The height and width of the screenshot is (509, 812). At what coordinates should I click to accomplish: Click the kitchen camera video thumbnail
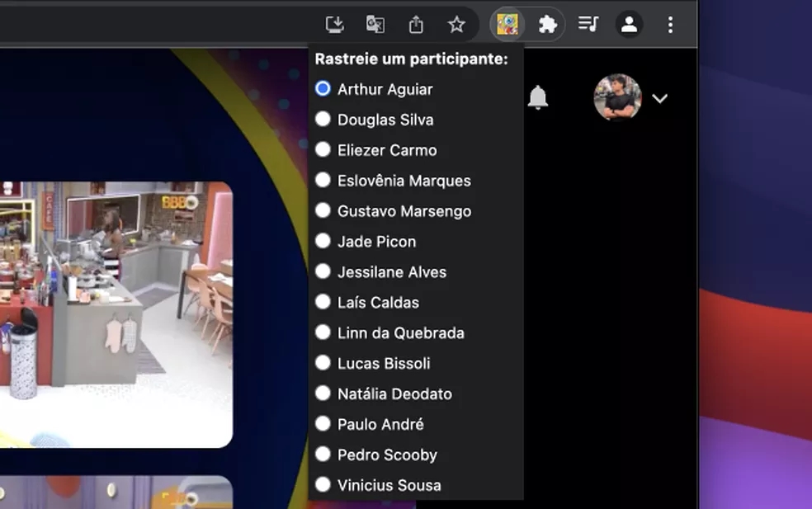116,314
